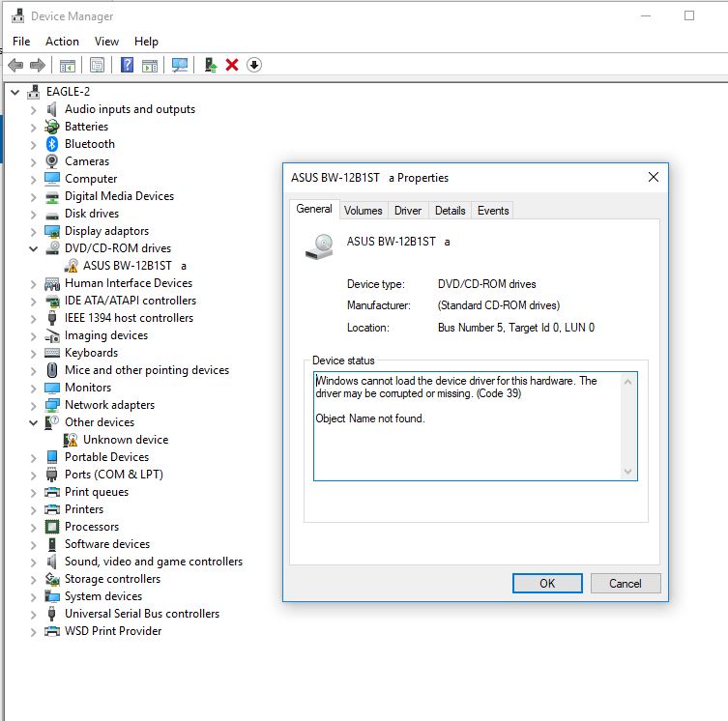Expand Mice and other pointing devices
The width and height of the screenshot is (728, 721).
34,370
